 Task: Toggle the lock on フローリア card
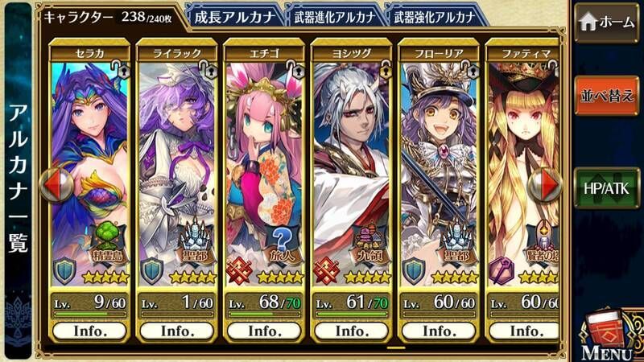(470, 68)
